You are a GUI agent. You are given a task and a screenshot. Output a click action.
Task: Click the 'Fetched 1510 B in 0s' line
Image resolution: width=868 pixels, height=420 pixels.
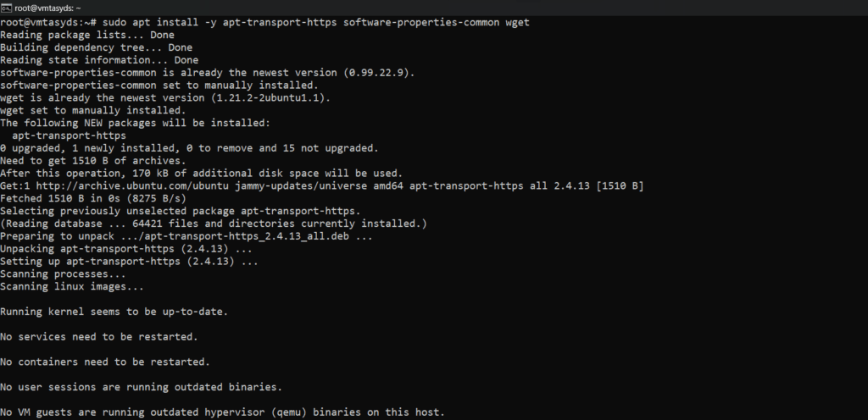click(93, 199)
